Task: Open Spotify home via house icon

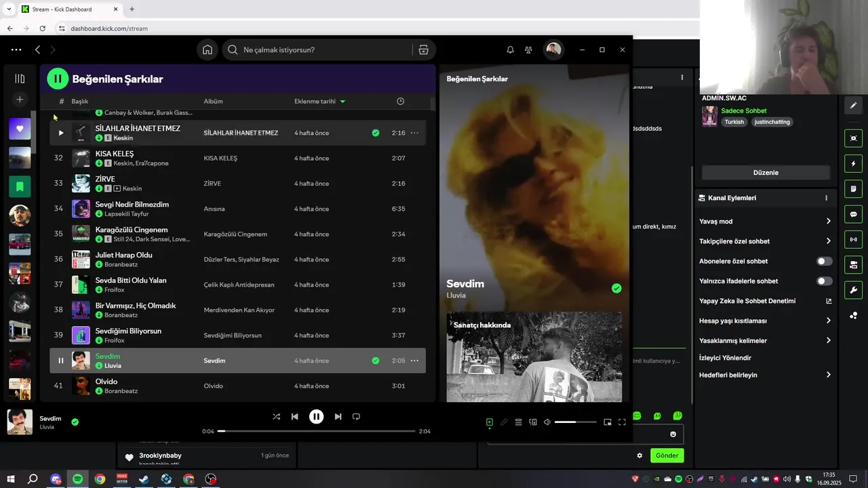Action: point(208,49)
